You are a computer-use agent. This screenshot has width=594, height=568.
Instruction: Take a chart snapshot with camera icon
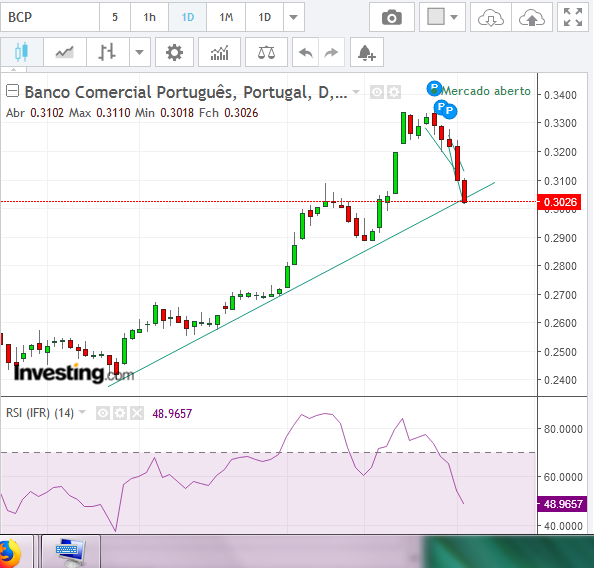pyautogui.click(x=392, y=17)
